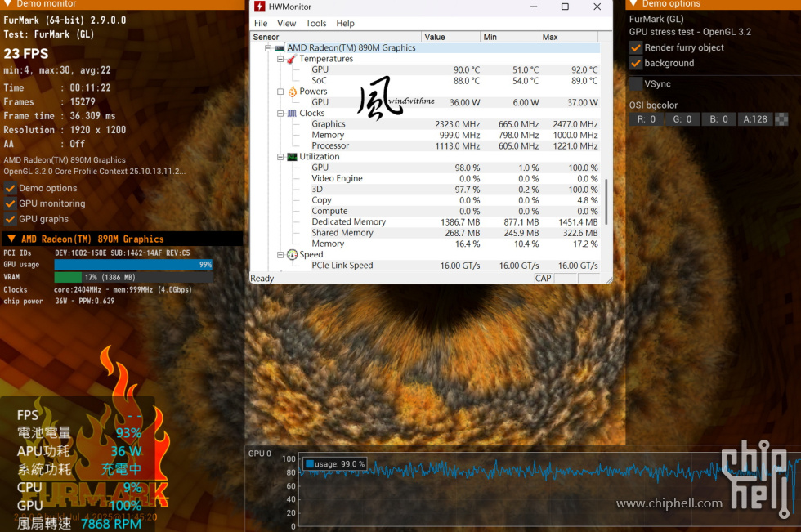The image size is (801, 532).
Task: Click the HWMonitor app icon in title bar
Action: (260, 7)
